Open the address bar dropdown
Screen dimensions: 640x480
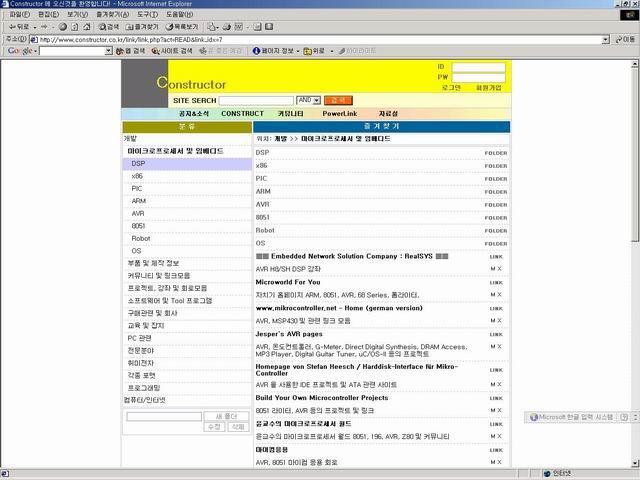pos(606,40)
